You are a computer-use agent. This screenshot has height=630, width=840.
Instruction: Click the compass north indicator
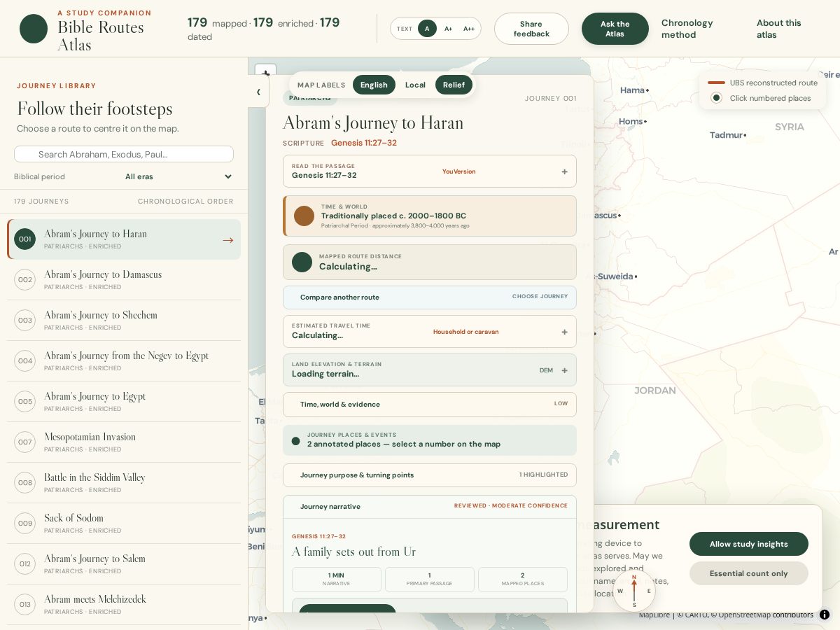(634, 591)
